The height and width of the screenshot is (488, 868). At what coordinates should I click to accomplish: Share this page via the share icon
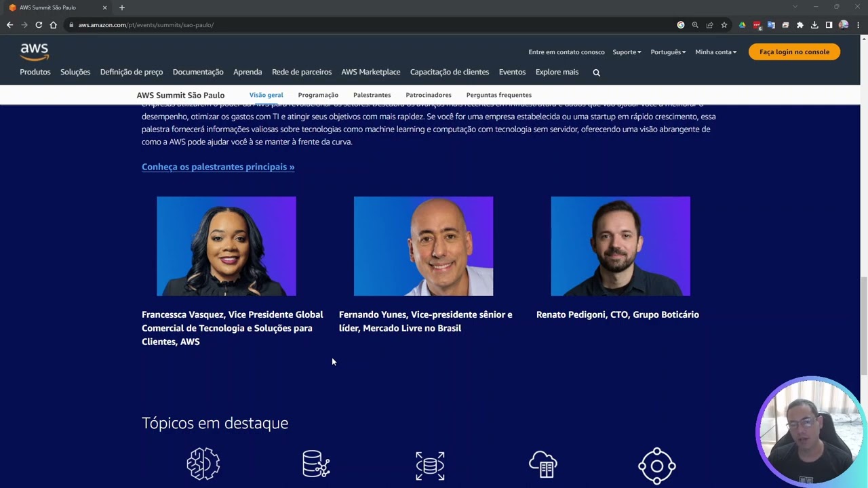point(709,25)
